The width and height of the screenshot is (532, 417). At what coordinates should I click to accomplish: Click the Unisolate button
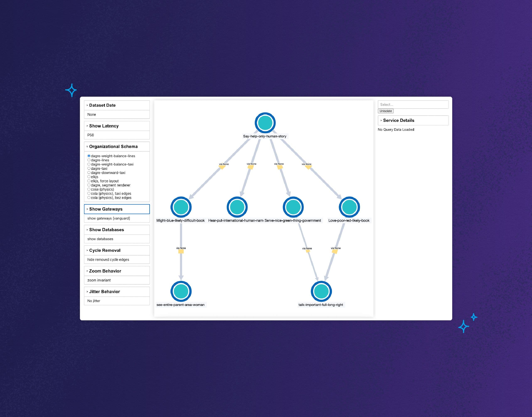point(386,111)
